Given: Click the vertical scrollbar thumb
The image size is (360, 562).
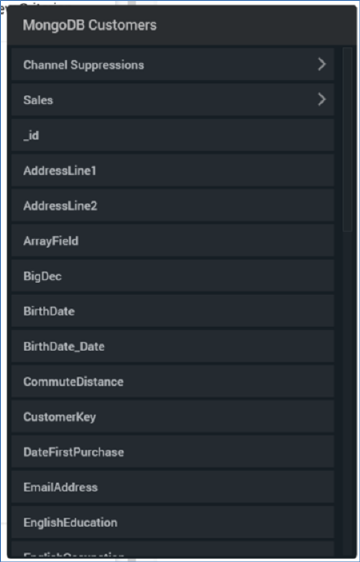Looking at the screenshot, I should pos(347,140).
